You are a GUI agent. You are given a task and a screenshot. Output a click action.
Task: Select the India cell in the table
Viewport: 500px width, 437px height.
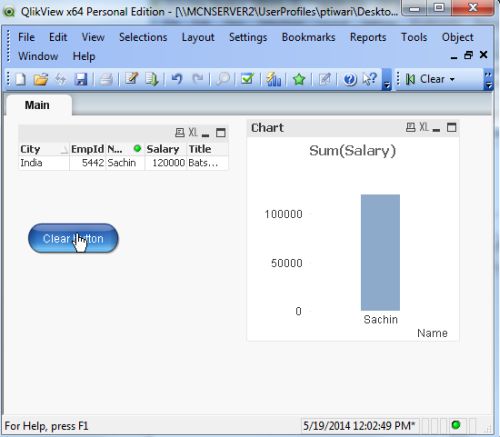[44, 163]
